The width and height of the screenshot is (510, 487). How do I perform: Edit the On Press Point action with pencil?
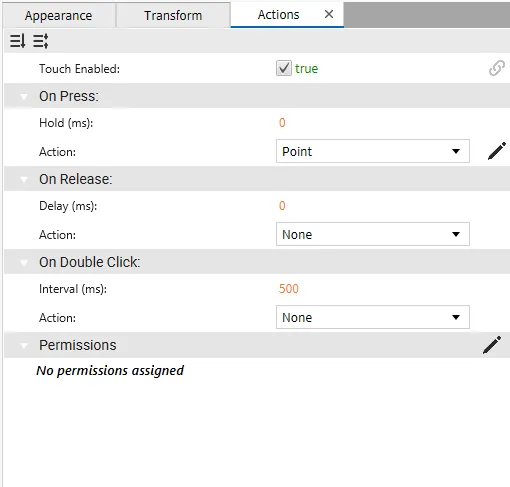(x=497, y=151)
